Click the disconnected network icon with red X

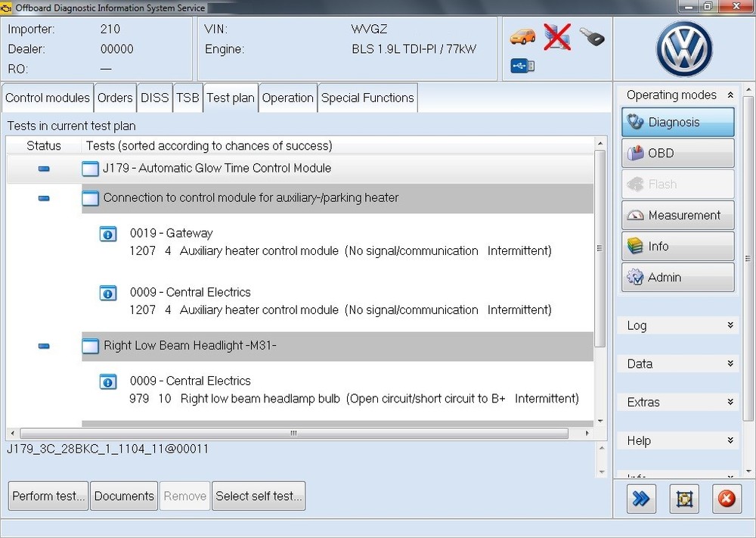[x=557, y=36]
